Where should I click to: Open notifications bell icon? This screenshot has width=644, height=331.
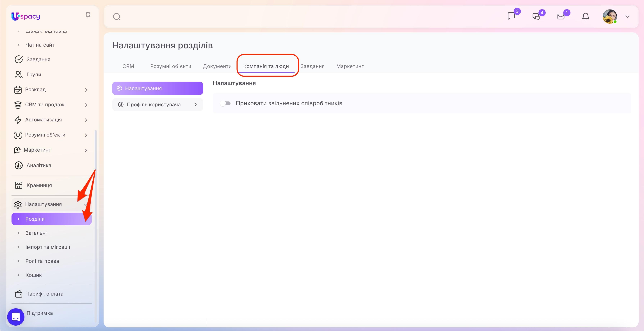coord(586,17)
